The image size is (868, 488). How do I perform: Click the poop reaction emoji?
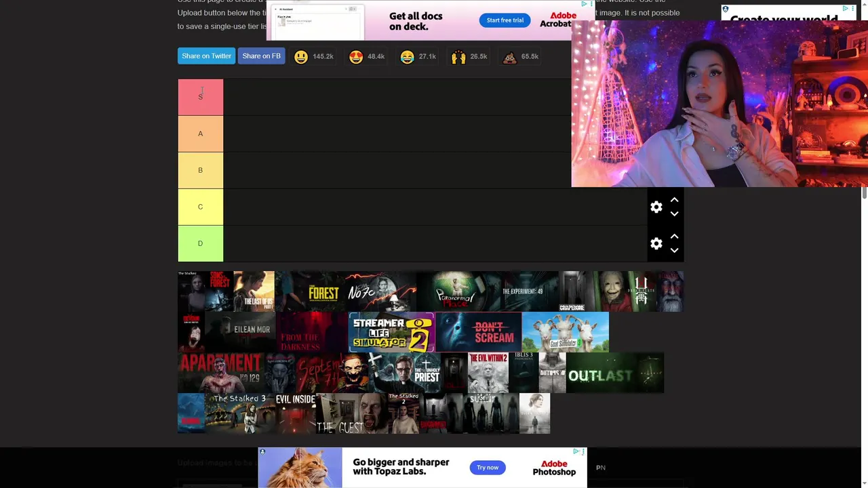point(509,57)
